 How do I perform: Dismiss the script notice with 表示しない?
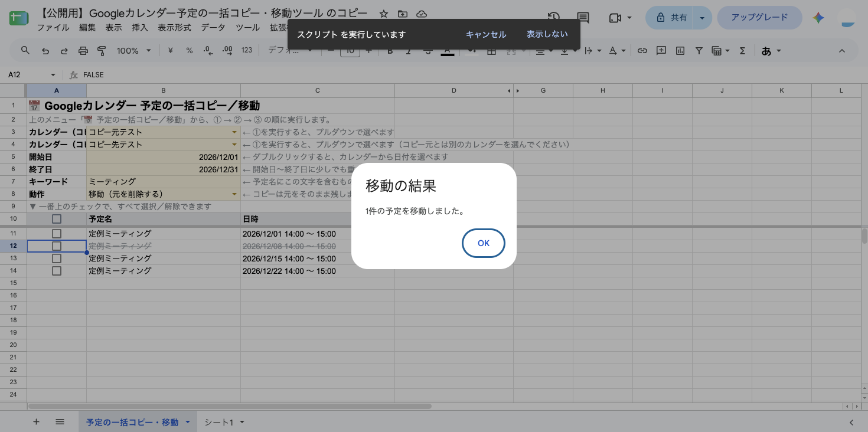click(x=547, y=34)
